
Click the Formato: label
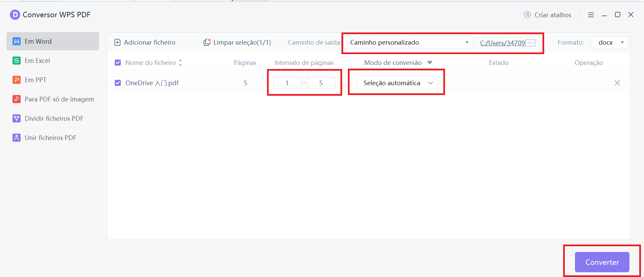pos(571,42)
